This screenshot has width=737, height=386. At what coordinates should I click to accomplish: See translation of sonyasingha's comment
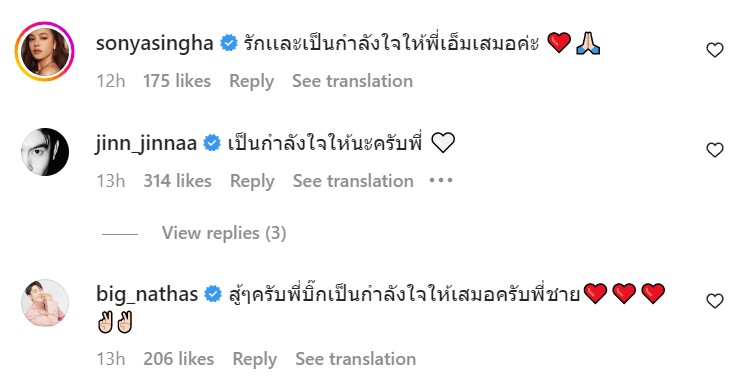353,81
